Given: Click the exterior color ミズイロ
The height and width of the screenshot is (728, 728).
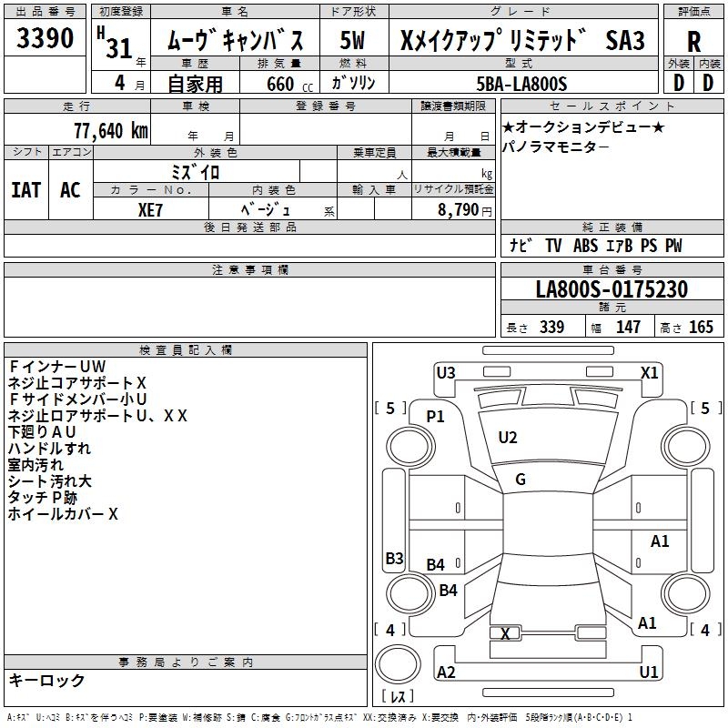Looking at the screenshot, I should [x=196, y=172].
